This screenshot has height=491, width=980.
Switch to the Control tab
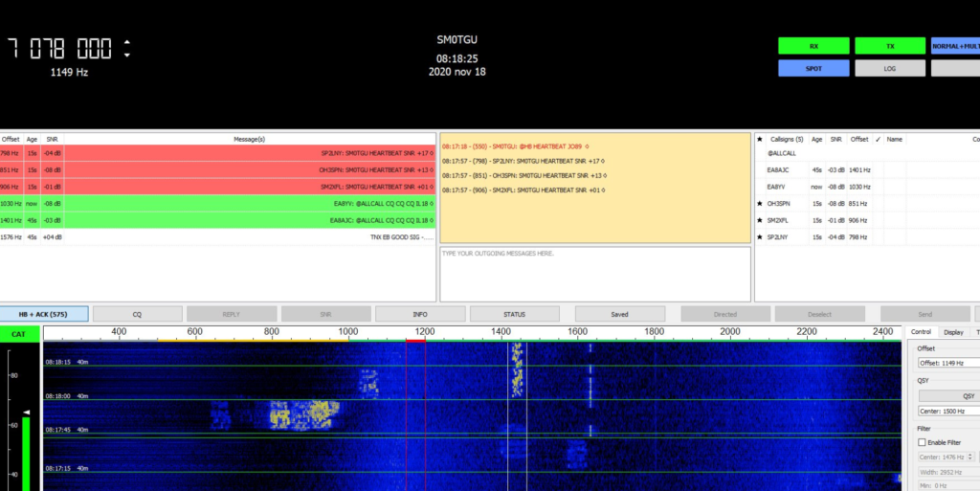click(x=921, y=332)
